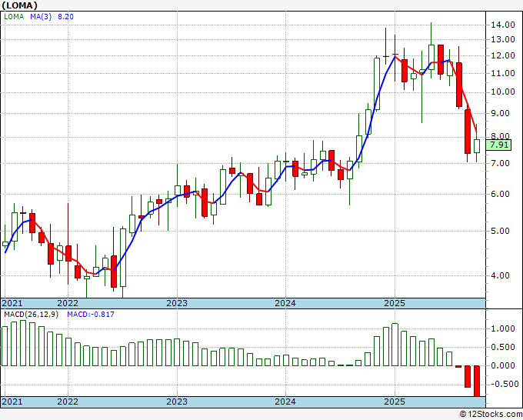523x420 pixels.
Task: Click 2021 on the price chart time axis
Action: tap(12, 303)
